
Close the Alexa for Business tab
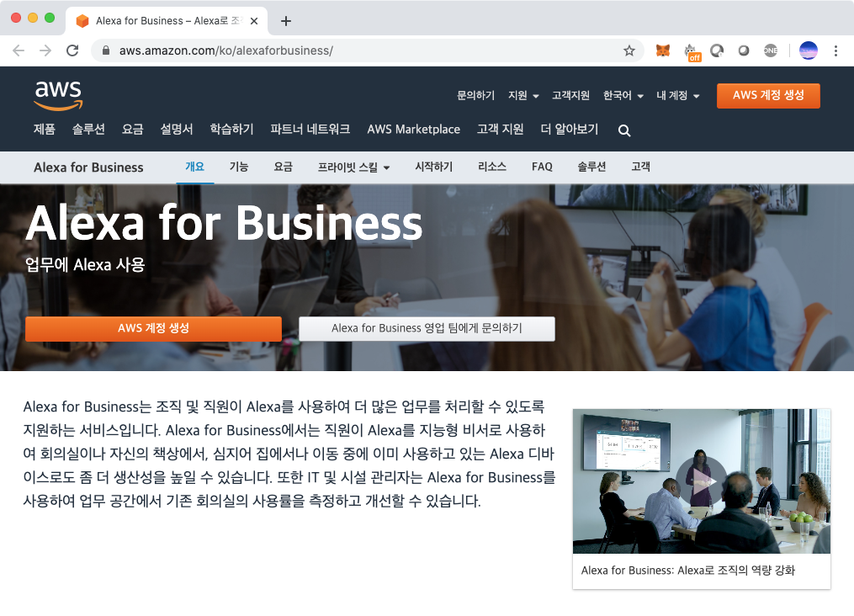[x=254, y=21]
